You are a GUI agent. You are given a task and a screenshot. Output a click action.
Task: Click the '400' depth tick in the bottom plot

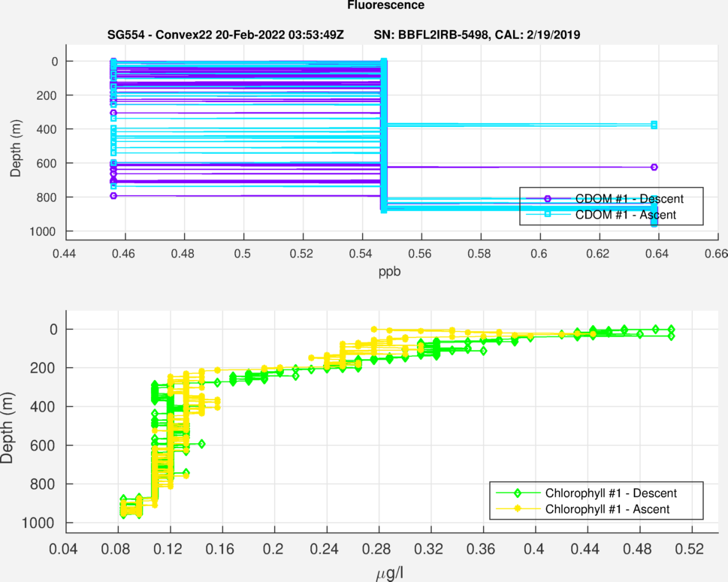coord(42,406)
